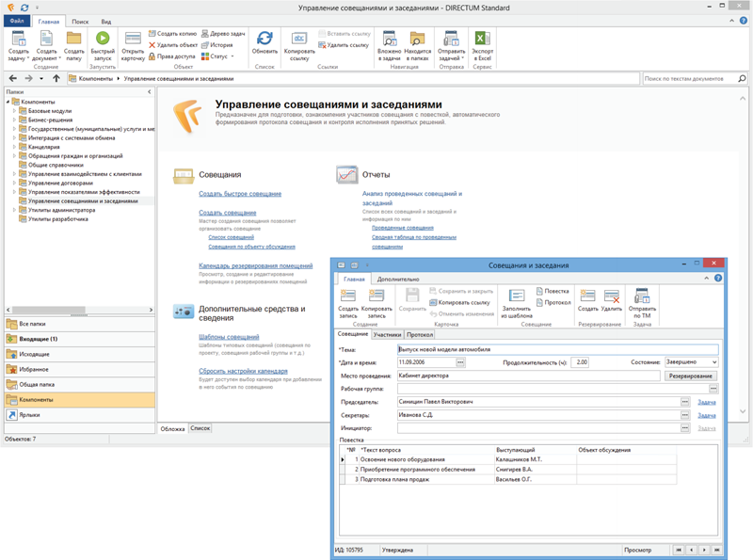Open the Ярлыки shortcuts panel
The width and height of the screenshot is (753, 560).
80,414
